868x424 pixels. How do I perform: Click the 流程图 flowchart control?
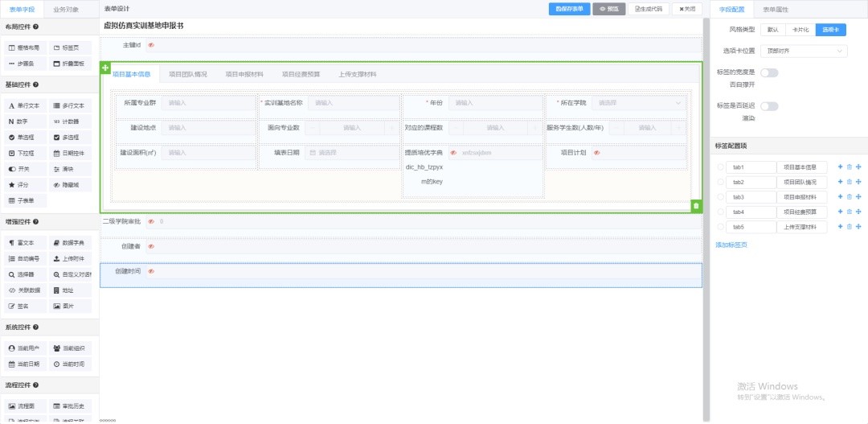(x=25, y=406)
